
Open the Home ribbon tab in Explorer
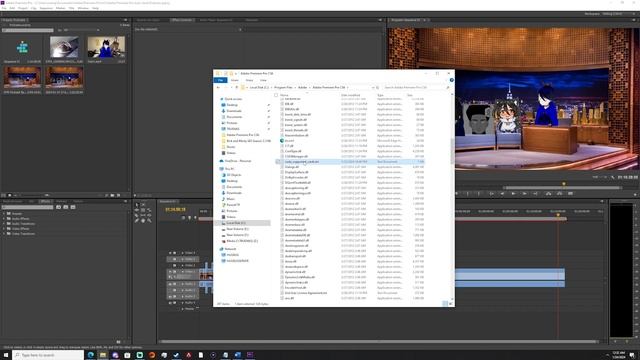(235, 80)
